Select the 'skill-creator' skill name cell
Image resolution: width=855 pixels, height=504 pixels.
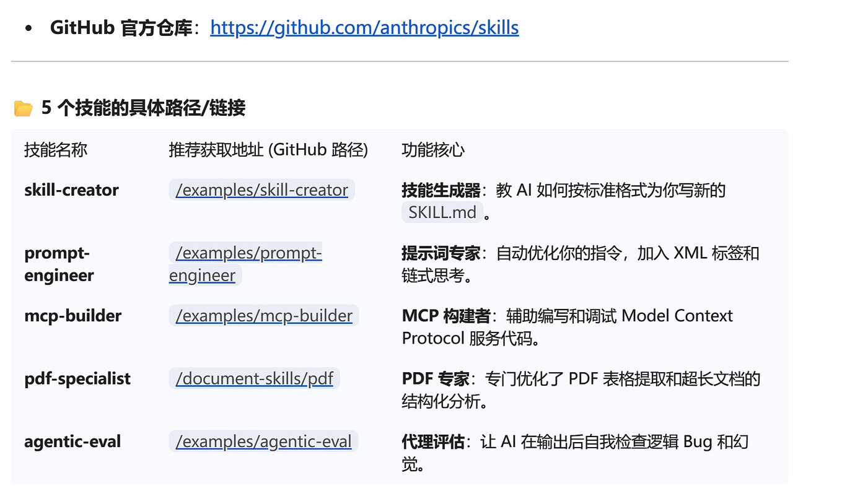[x=71, y=190]
